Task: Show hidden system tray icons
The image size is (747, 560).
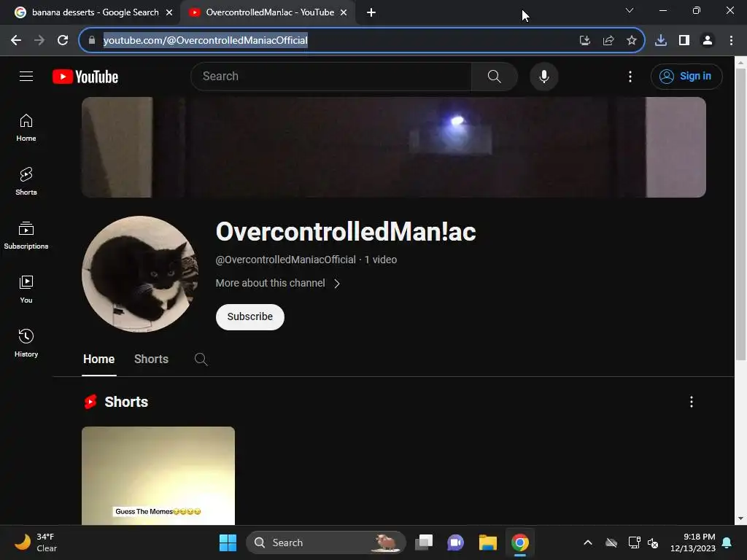Action: (x=588, y=542)
